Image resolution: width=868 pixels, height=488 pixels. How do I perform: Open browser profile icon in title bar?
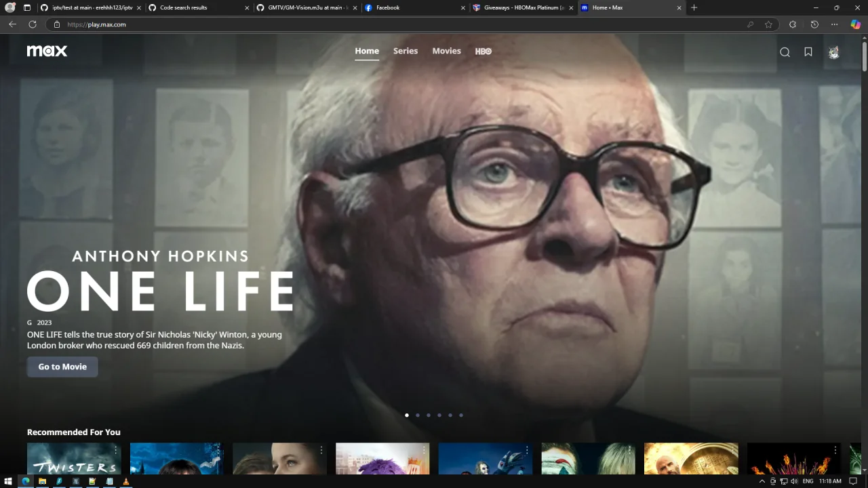(x=10, y=7)
